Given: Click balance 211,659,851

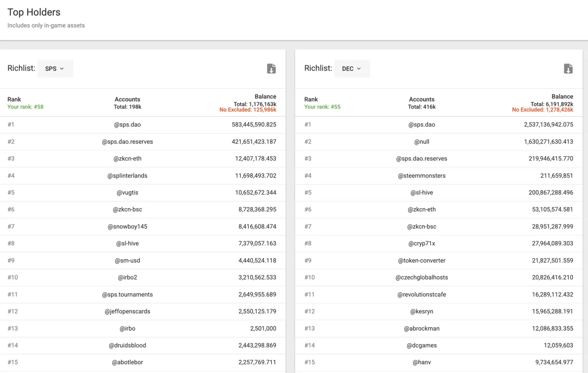Looking at the screenshot, I should pos(557,176).
